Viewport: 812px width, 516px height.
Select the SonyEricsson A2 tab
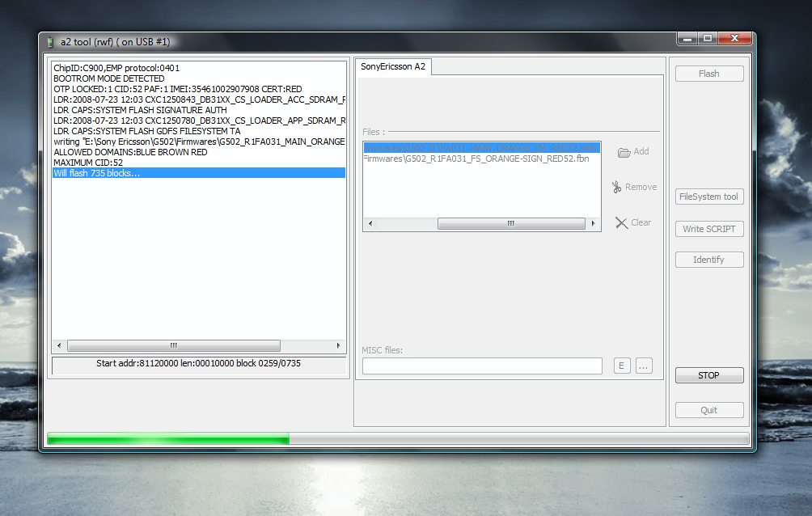click(393, 66)
